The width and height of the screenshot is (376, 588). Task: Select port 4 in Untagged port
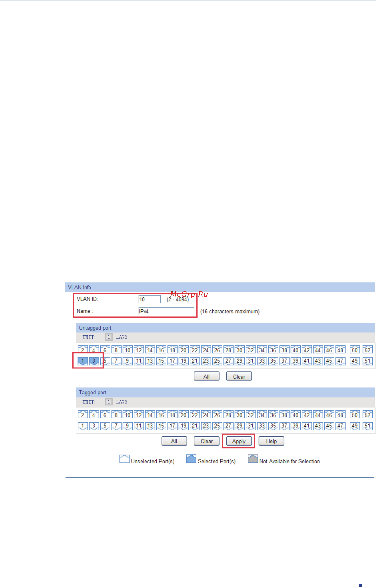(x=94, y=350)
